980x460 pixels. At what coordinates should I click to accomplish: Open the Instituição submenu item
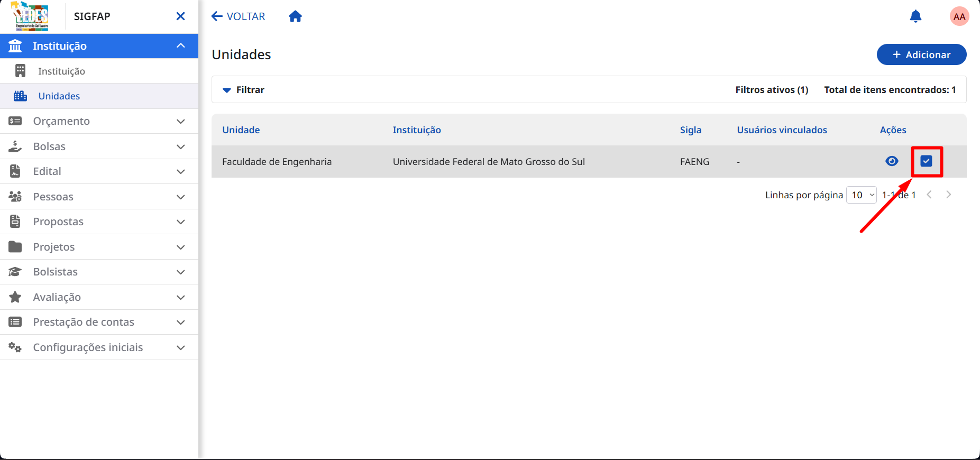click(x=99, y=71)
